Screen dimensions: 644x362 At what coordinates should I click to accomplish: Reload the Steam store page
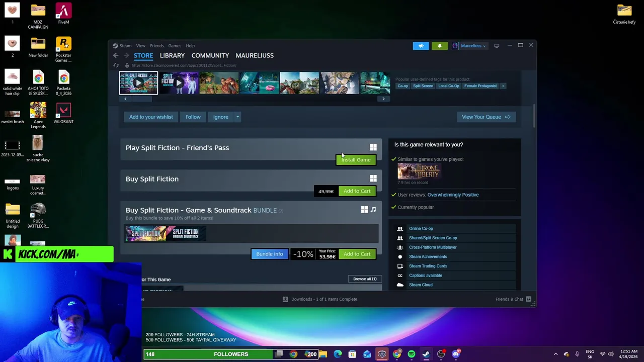[x=116, y=65]
